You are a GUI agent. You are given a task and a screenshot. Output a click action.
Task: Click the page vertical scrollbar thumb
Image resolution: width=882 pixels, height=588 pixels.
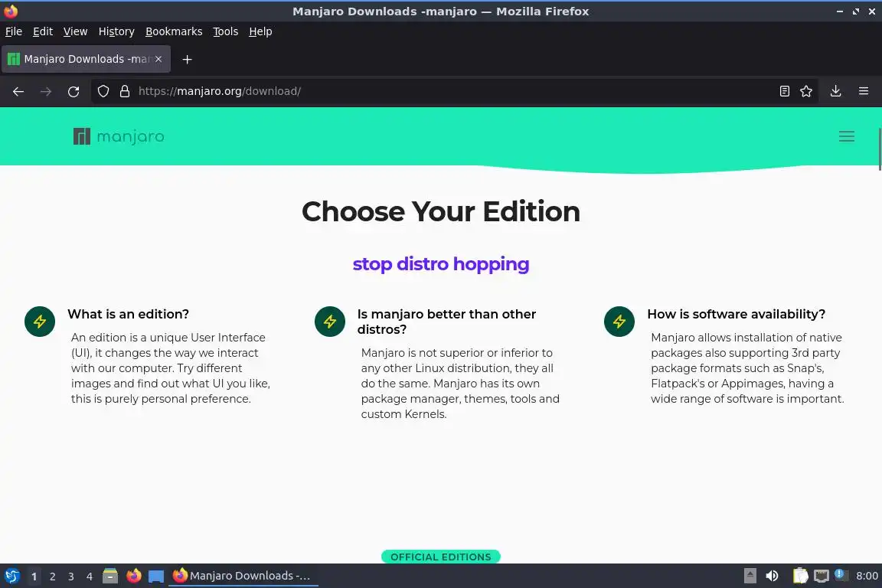(879, 149)
